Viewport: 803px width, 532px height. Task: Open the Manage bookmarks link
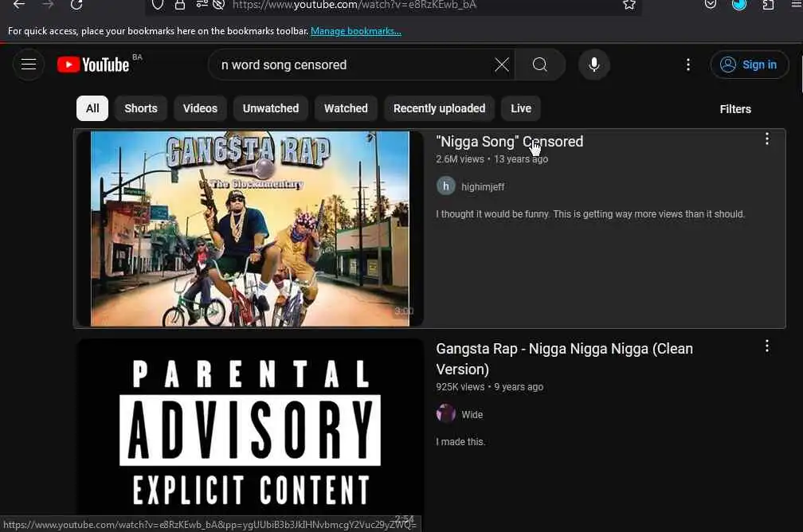click(x=356, y=31)
